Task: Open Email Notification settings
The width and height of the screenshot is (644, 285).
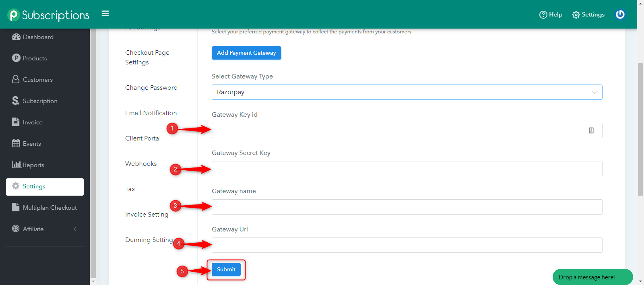Action: point(151,113)
